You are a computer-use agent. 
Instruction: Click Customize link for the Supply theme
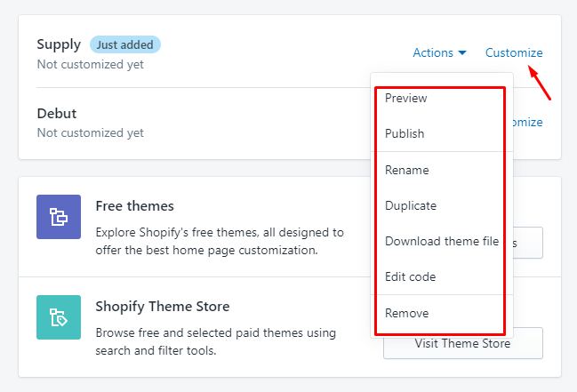514,53
